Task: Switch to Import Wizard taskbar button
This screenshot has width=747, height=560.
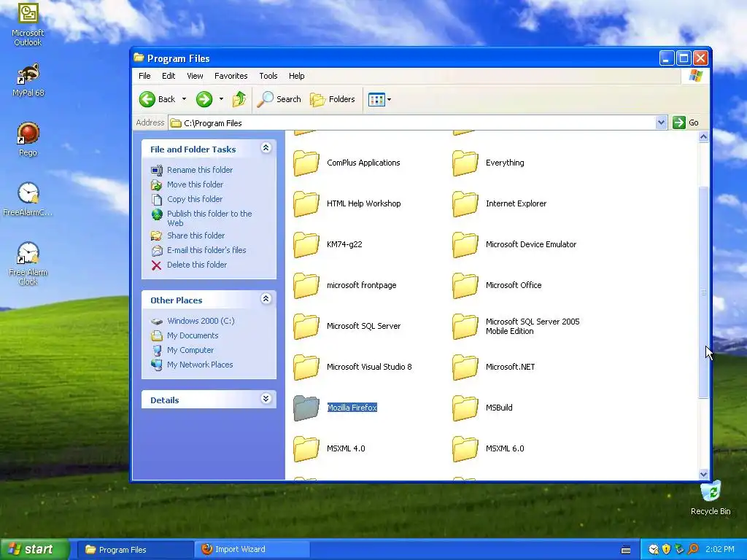Action: pyautogui.click(x=252, y=550)
